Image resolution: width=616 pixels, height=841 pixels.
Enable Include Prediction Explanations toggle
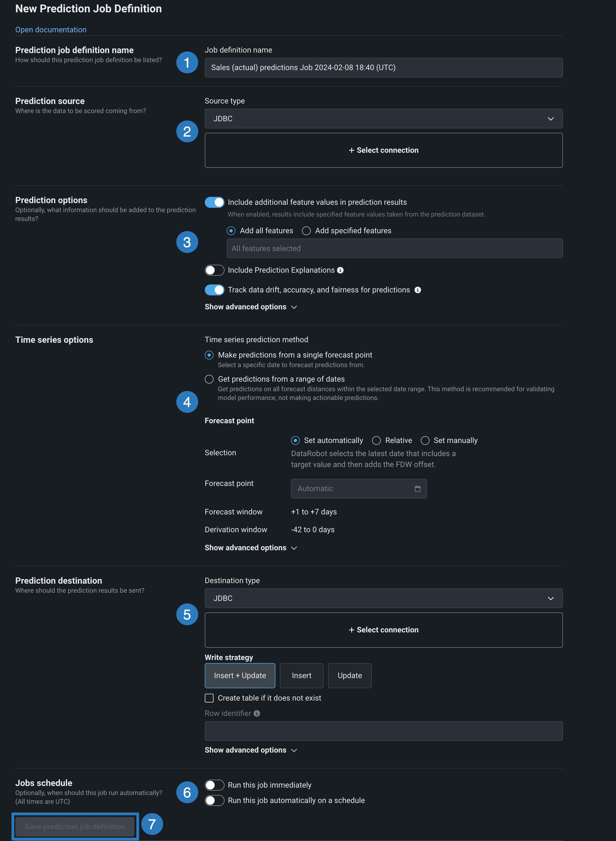214,270
